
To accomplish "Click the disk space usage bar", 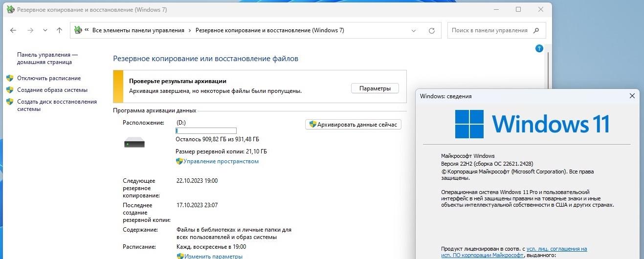I will pos(206,130).
